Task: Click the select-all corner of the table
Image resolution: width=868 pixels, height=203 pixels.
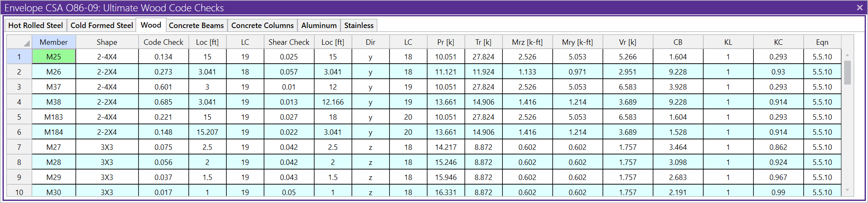Action: [20, 42]
